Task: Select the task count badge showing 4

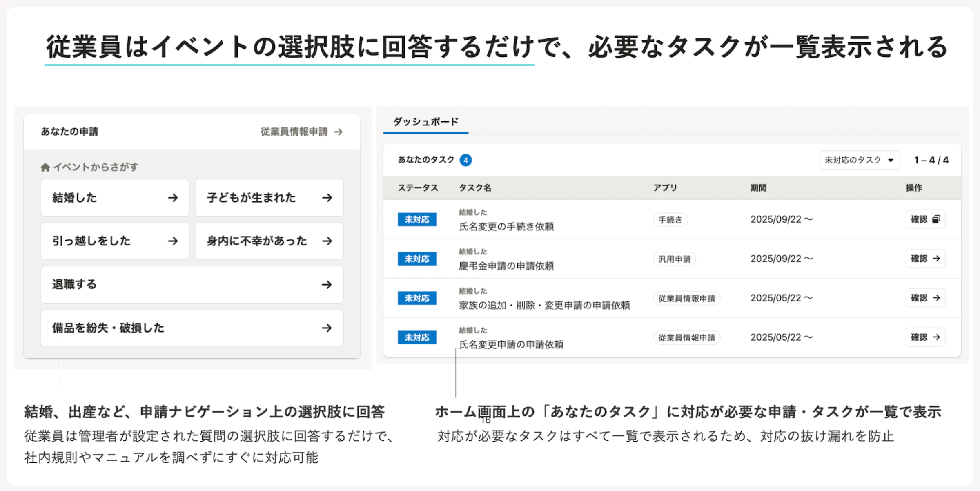Action: coord(465,160)
